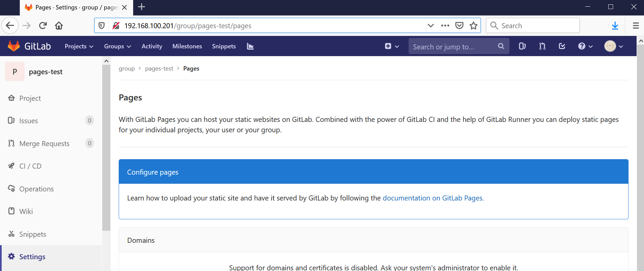Show the address bar history dropdown
644x271 pixels.
click(x=430, y=26)
